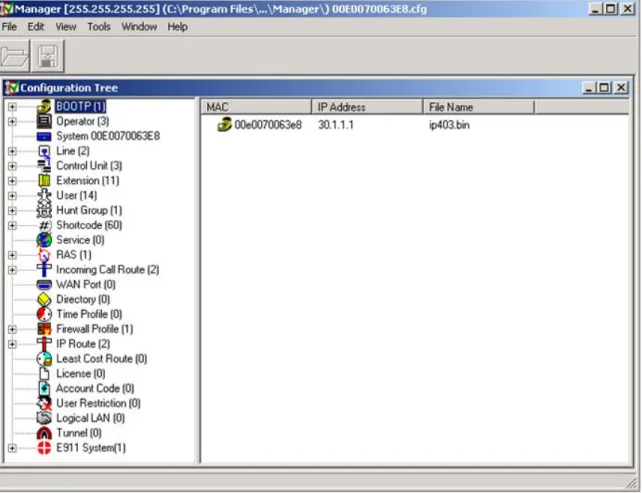Expand the Control Unit node

coord(12,166)
